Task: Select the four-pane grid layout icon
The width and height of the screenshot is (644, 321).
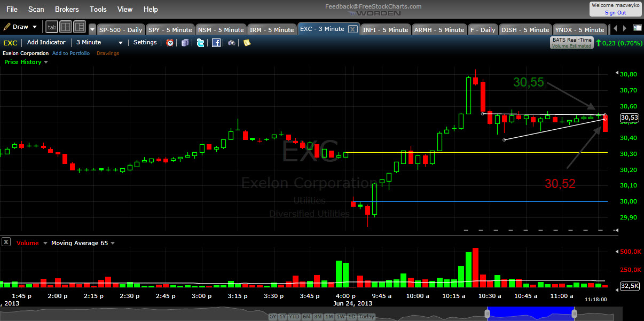Action: [66, 27]
